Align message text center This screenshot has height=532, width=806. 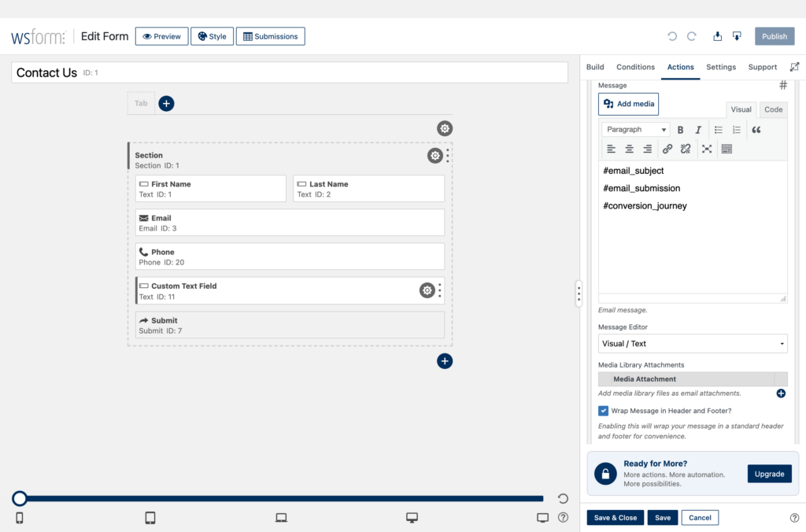pos(629,149)
